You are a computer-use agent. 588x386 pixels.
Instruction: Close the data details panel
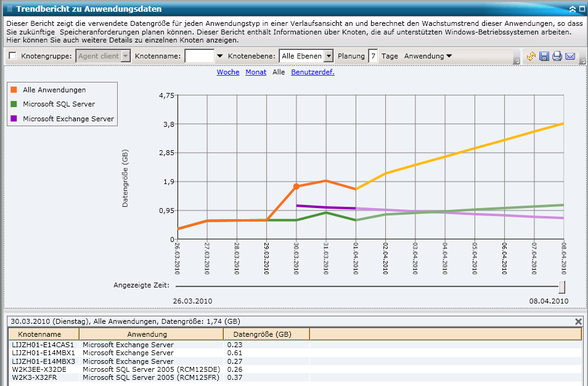(x=578, y=321)
